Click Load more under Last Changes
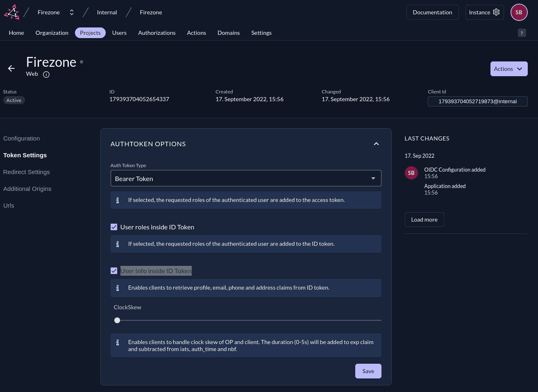The width and height of the screenshot is (538, 392). [x=424, y=219]
